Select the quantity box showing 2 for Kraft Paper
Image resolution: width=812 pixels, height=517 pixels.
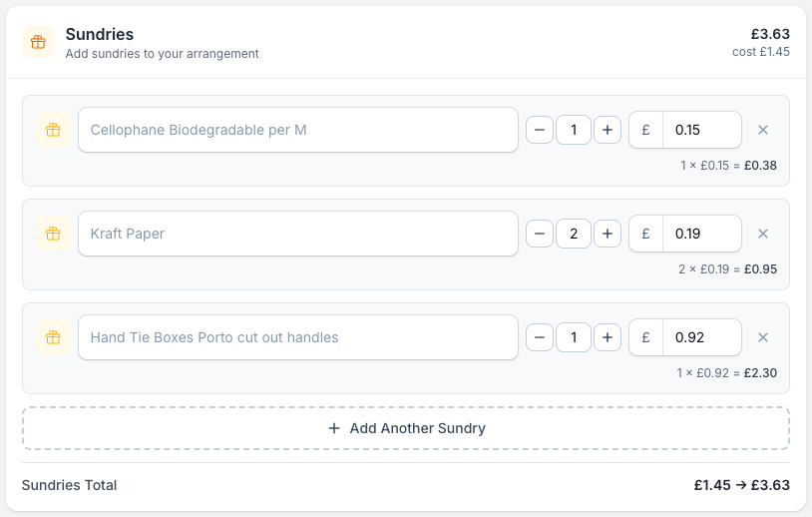pos(574,234)
